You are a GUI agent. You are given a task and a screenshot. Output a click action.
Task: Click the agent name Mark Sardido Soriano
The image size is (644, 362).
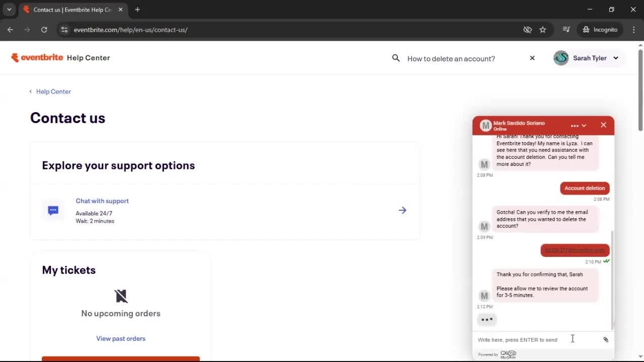coord(519,123)
